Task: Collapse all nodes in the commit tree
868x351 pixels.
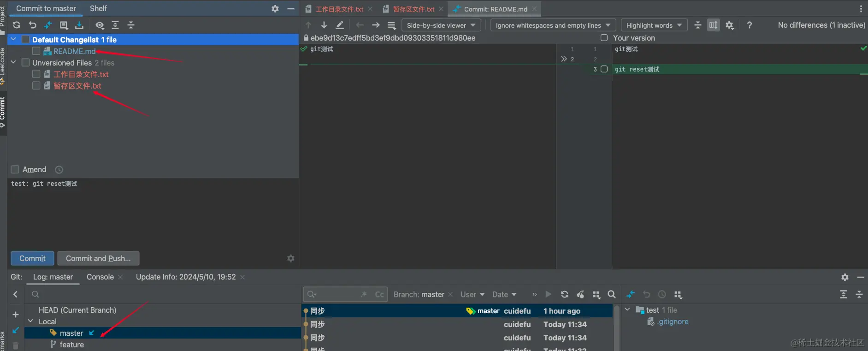Action: (x=131, y=25)
